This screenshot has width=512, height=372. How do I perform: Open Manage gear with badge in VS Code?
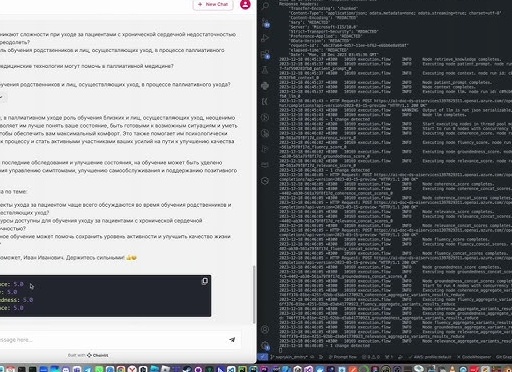click(265, 346)
